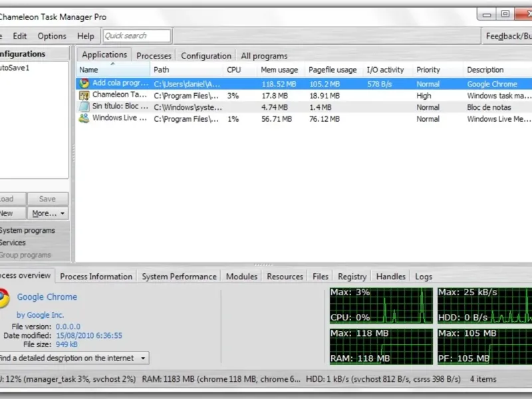
Task: Click the PF pagefile usage graph
Action: point(485,346)
